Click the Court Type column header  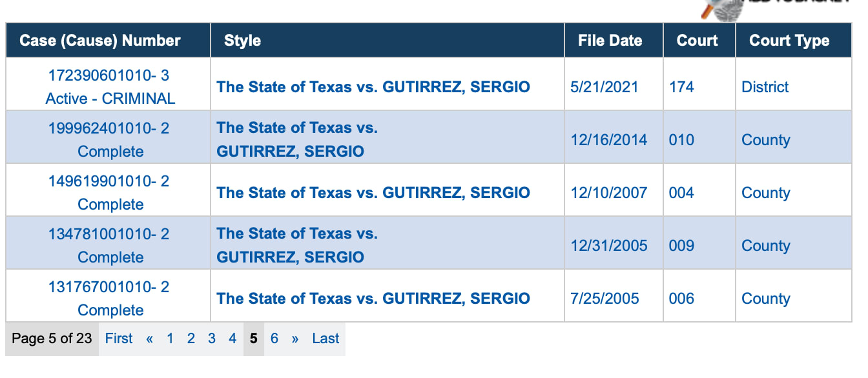(x=789, y=41)
